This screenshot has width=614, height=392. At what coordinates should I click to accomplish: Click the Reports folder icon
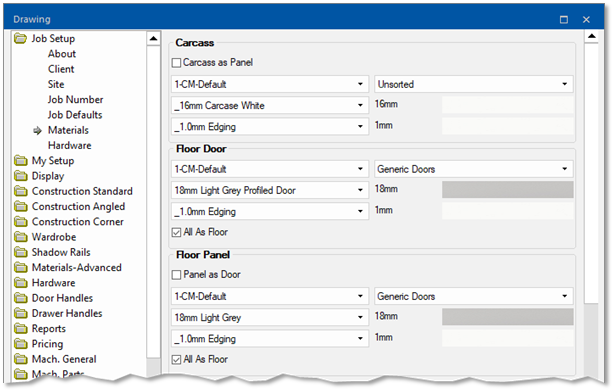tap(20, 329)
